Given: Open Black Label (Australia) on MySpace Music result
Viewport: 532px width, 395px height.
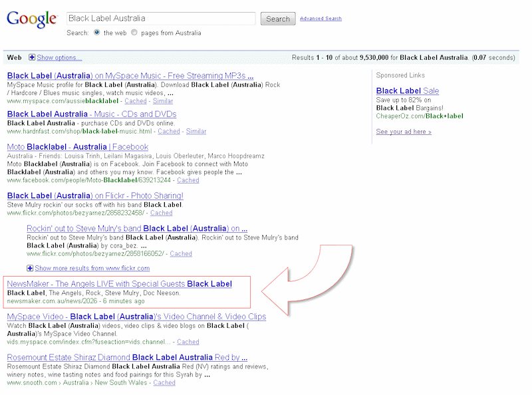Looking at the screenshot, I should (x=130, y=76).
